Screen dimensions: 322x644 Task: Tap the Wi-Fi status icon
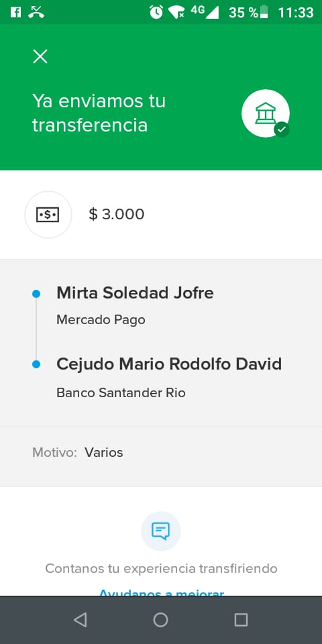[176, 12]
